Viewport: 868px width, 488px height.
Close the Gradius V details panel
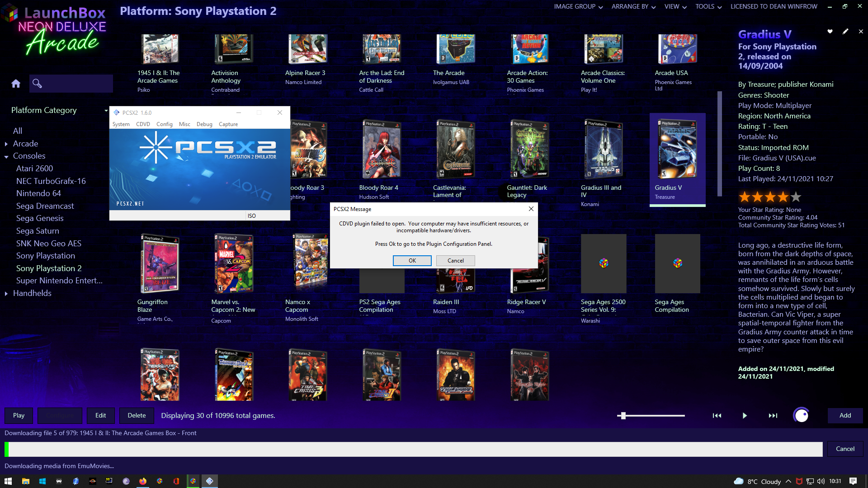[x=861, y=31]
